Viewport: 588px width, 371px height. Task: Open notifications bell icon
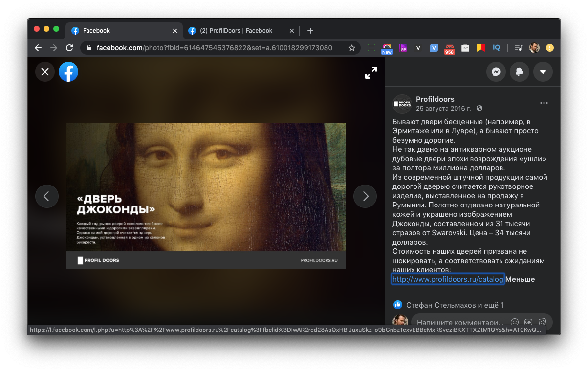520,72
